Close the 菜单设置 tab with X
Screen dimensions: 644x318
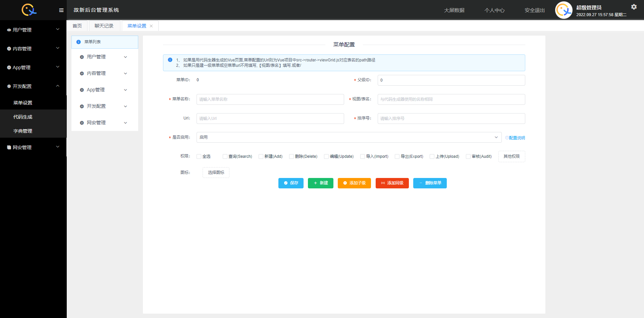(151, 26)
